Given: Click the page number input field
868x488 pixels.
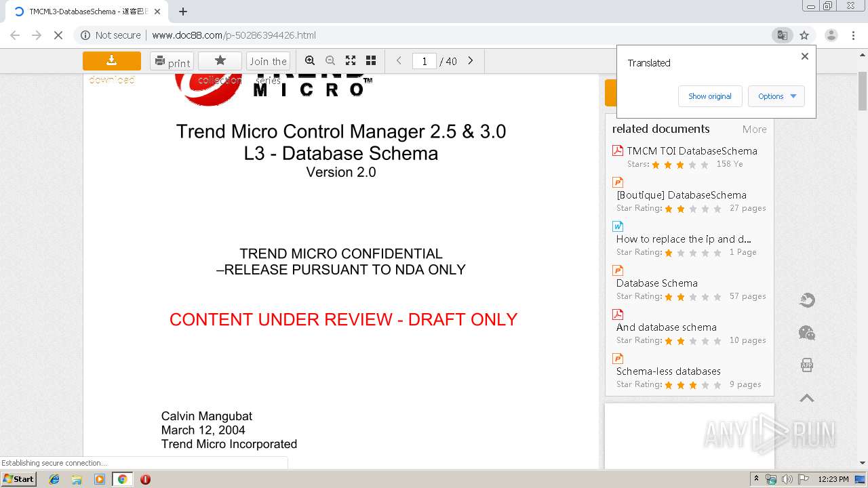Looking at the screenshot, I should [425, 61].
